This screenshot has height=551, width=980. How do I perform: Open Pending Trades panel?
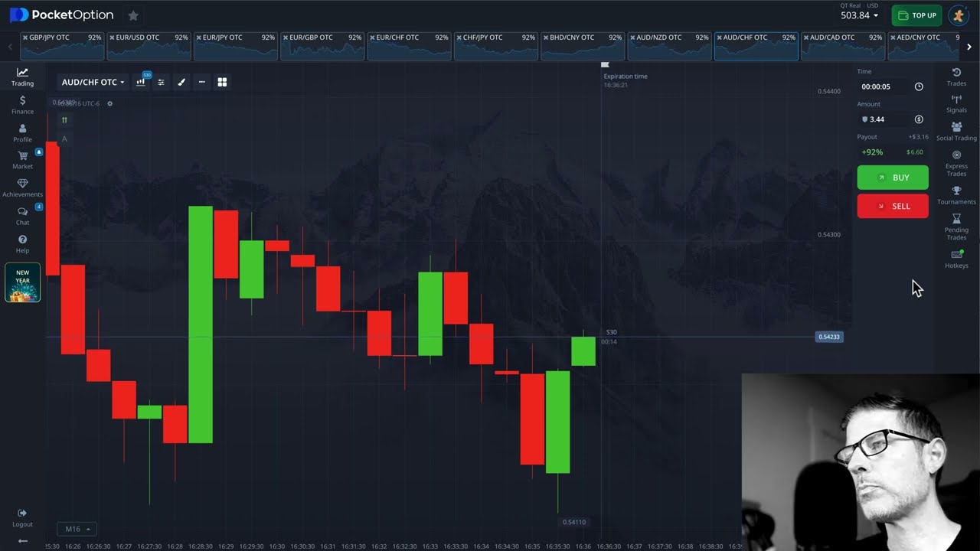956,227
